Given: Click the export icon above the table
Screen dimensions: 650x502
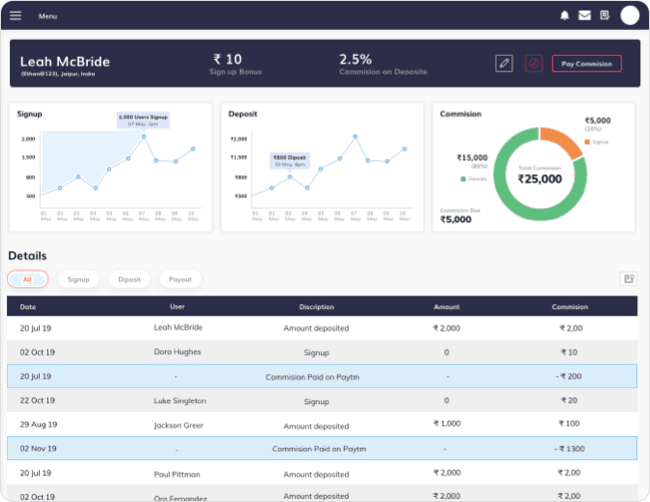Looking at the screenshot, I should tap(629, 280).
